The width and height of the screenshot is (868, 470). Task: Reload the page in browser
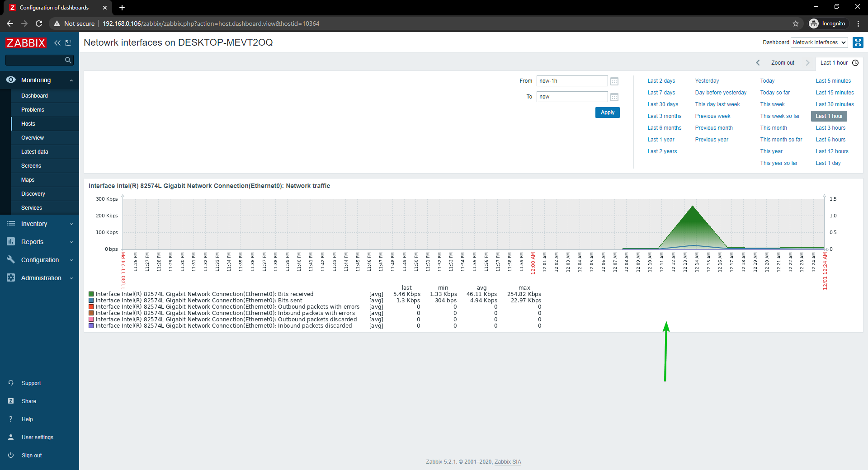point(39,23)
